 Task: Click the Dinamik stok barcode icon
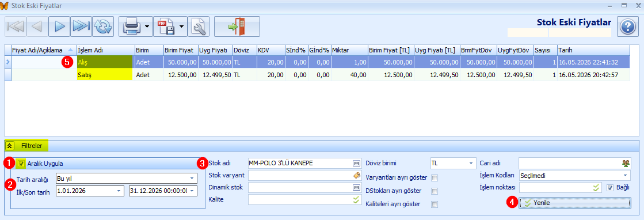tap(356, 188)
